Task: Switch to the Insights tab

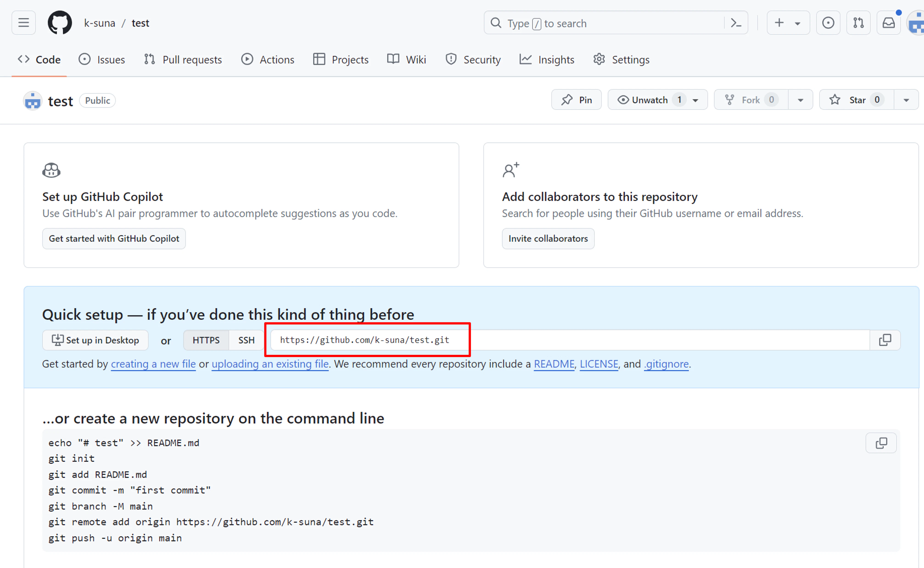Action: pyautogui.click(x=547, y=59)
